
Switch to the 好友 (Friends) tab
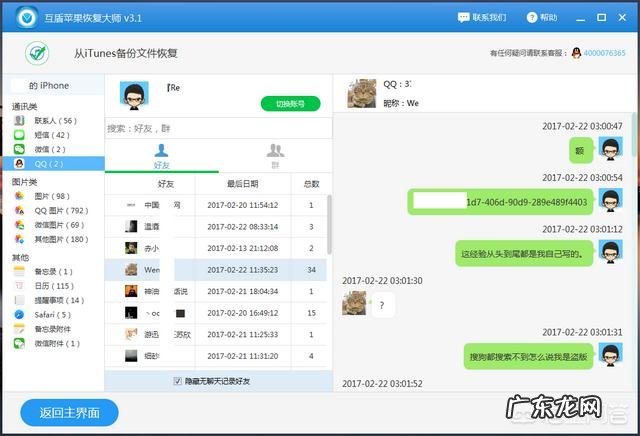(162, 156)
